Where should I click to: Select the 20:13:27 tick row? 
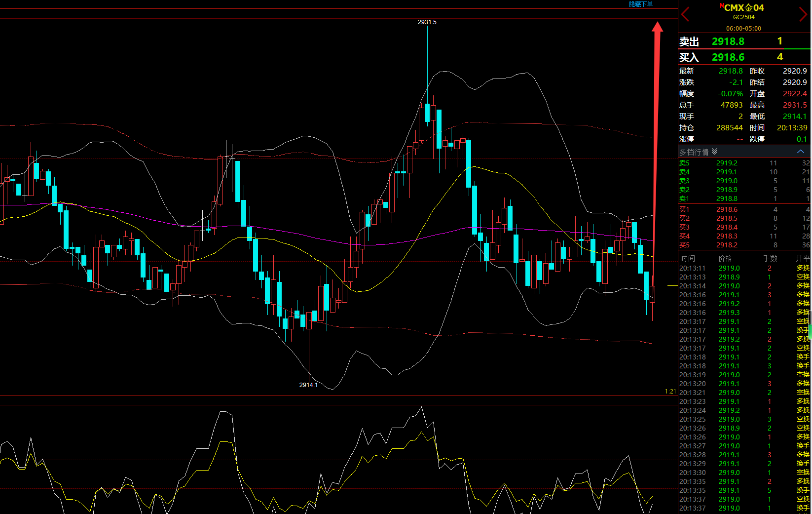(x=744, y=446)
